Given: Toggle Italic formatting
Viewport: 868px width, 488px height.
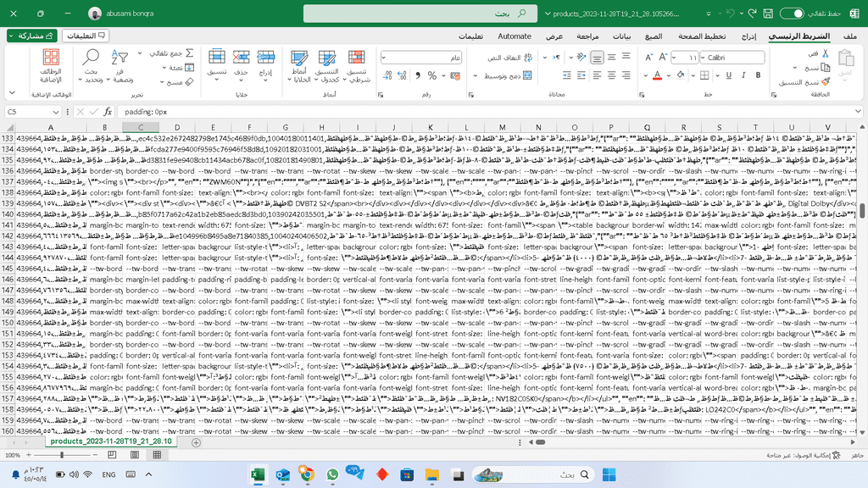Looking at the screenshot, I should coord(743,75).
